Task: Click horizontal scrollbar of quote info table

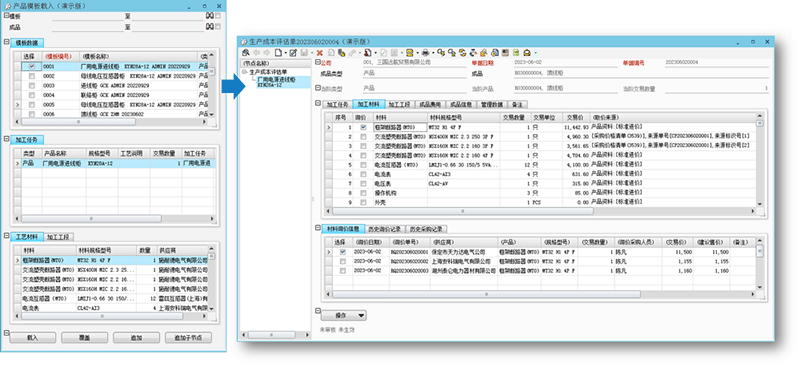Action: [486, 295]
